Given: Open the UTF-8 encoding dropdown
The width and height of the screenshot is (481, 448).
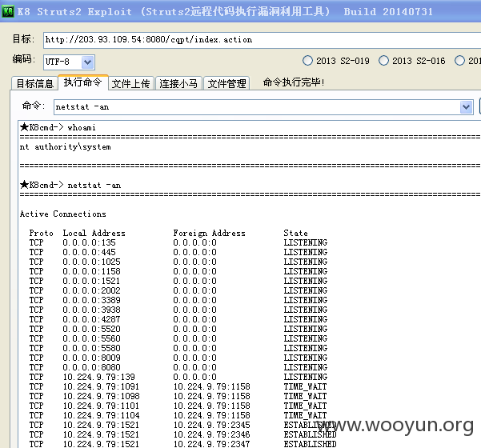Looking at the screenshot, I should [88, 62].
